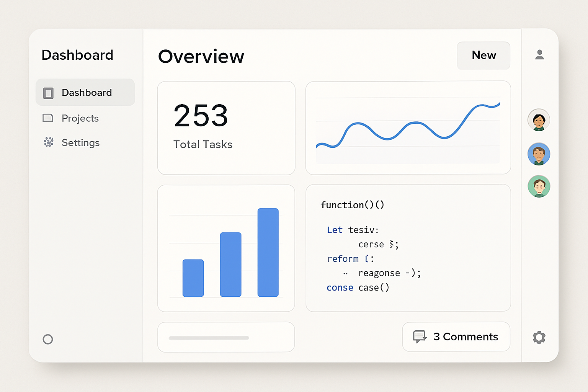Select the '253 Total Tasks' stat card
The image size is (588, 392).
pos(226,128)
